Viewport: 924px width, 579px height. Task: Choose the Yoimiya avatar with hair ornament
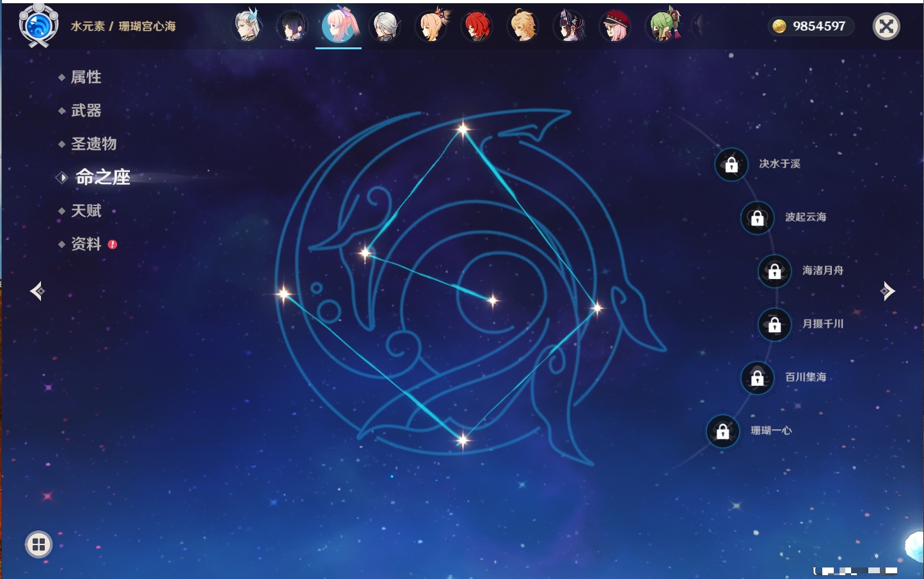click(432, 26)
